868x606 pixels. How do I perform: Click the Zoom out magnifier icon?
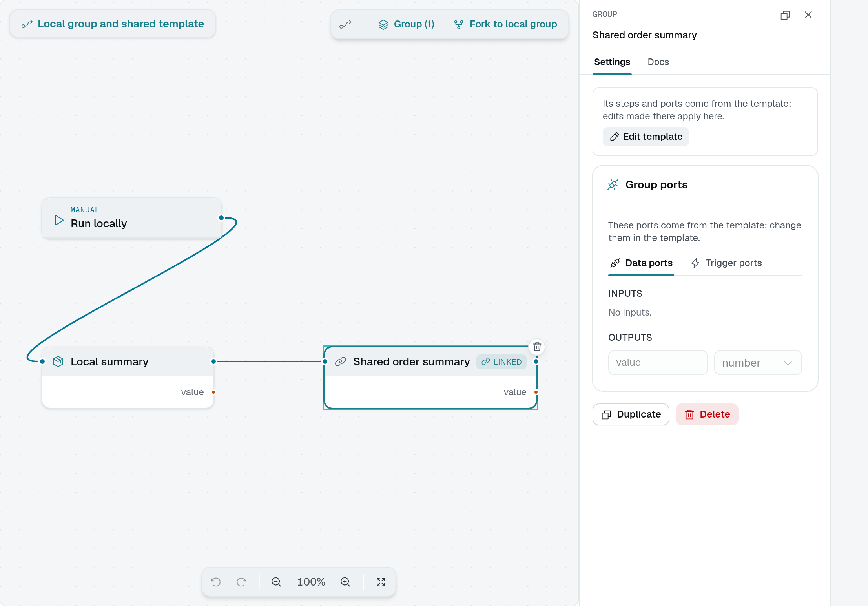[x=276, y=582]
